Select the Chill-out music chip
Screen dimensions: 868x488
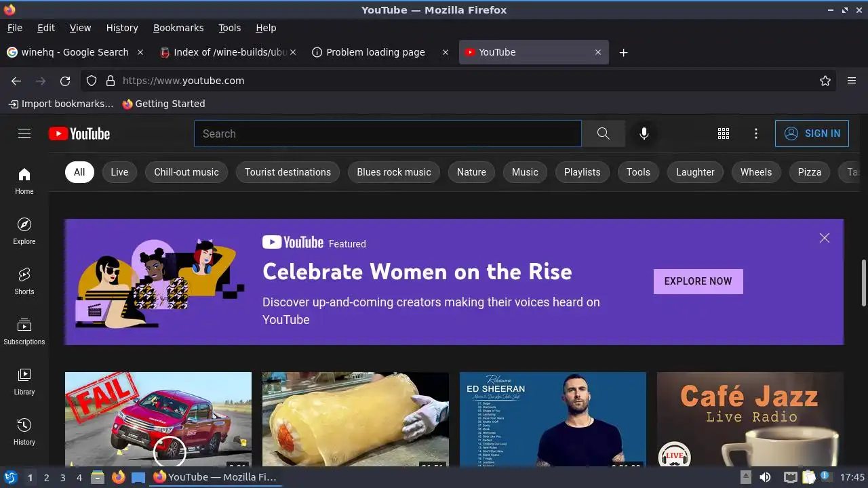186,172
